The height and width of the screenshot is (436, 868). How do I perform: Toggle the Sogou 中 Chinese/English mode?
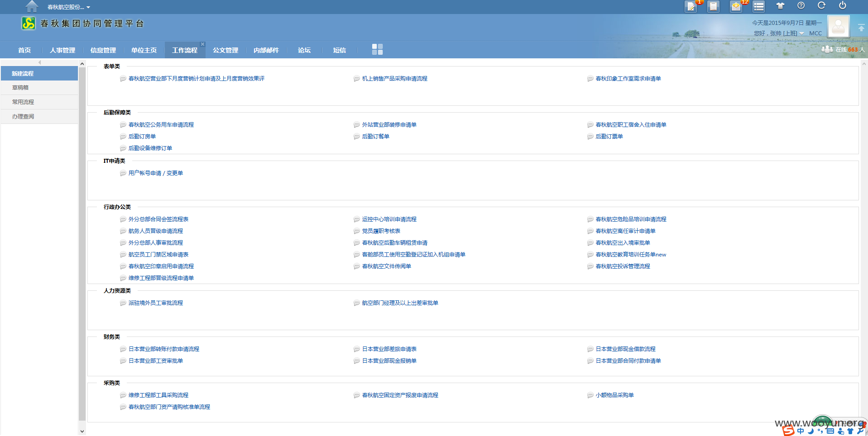(x=801, y=431)
